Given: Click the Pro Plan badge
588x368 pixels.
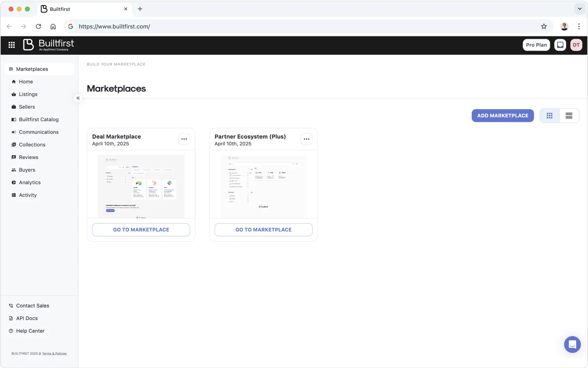Looking at the screenshot, I should click(536, 45).
